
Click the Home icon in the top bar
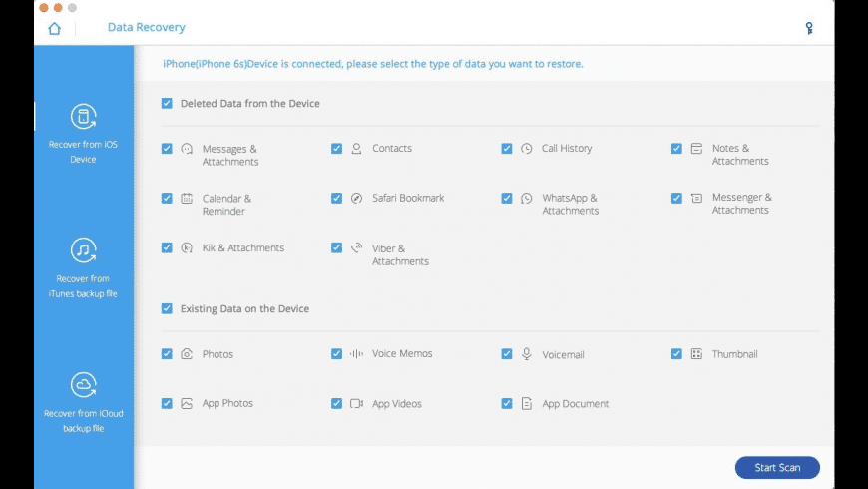click(54, 28)
